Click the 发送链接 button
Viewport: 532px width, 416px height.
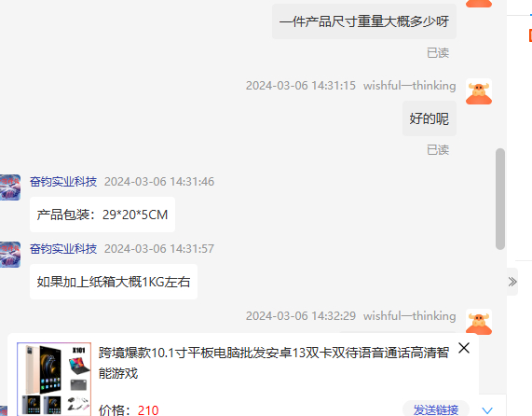pyautogui.click(x=436, y=409)
